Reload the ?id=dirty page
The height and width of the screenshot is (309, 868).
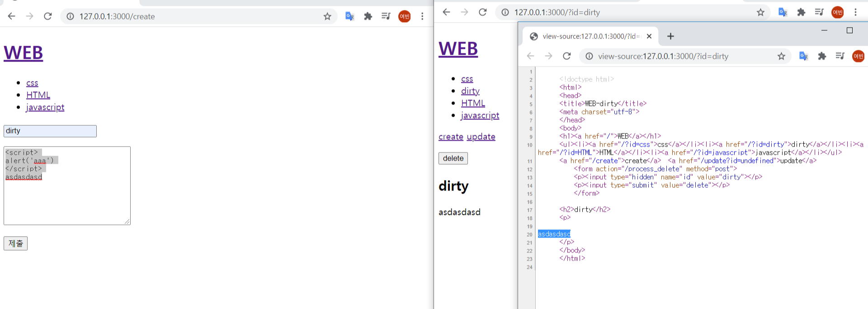click(x=482, y=12)
